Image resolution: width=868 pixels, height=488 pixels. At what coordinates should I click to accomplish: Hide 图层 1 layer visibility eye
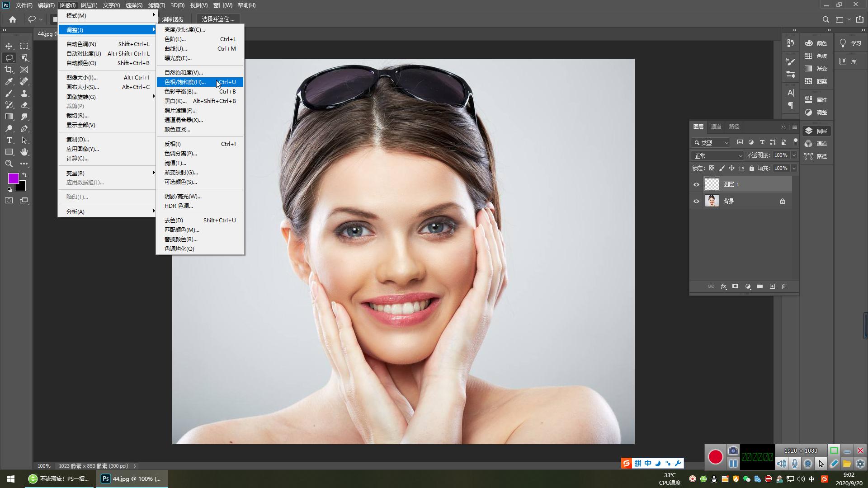coord(696,184)
